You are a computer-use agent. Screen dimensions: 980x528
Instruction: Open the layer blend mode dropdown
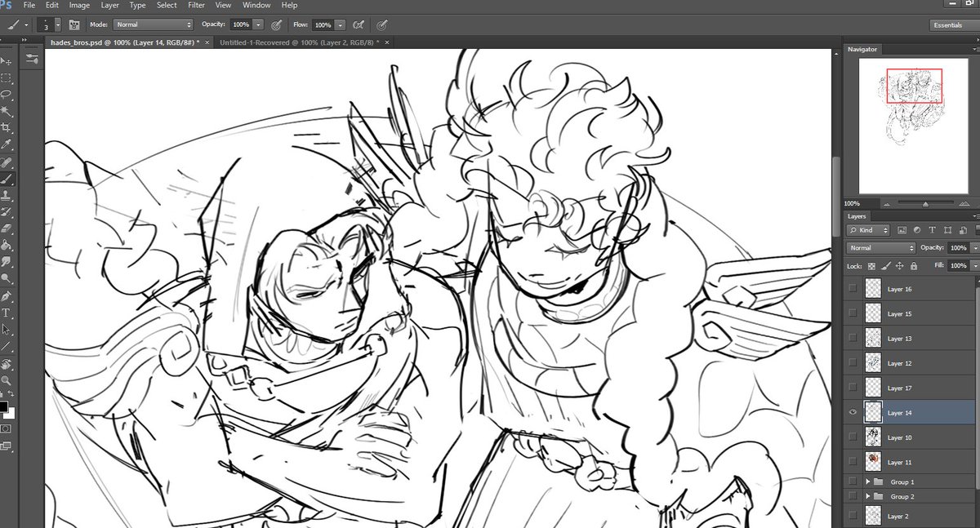click(x=881, y=247)
